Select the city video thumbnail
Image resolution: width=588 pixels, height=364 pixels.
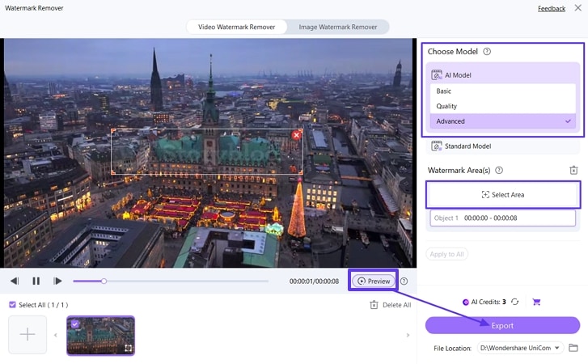(100, 336)
